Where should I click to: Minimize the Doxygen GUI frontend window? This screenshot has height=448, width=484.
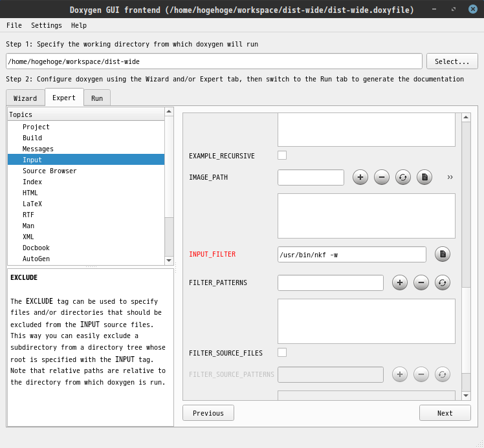[x=434, y=9]
